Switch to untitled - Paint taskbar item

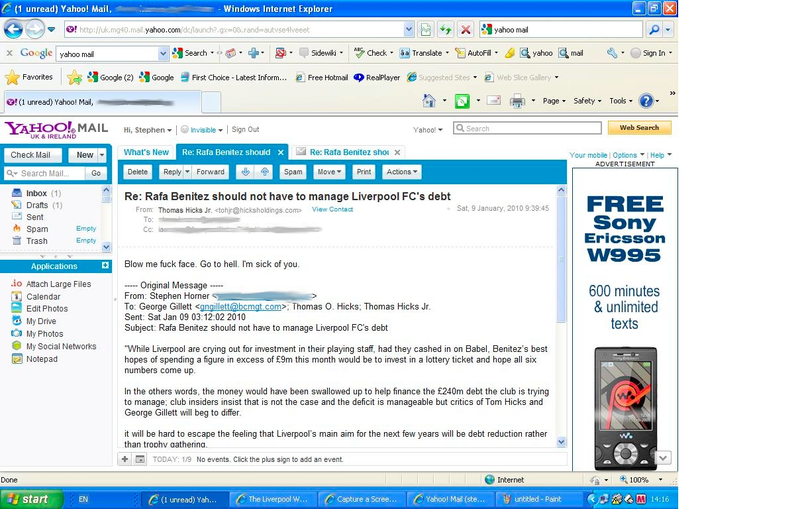pyautogui.click(x=537, y=499)
